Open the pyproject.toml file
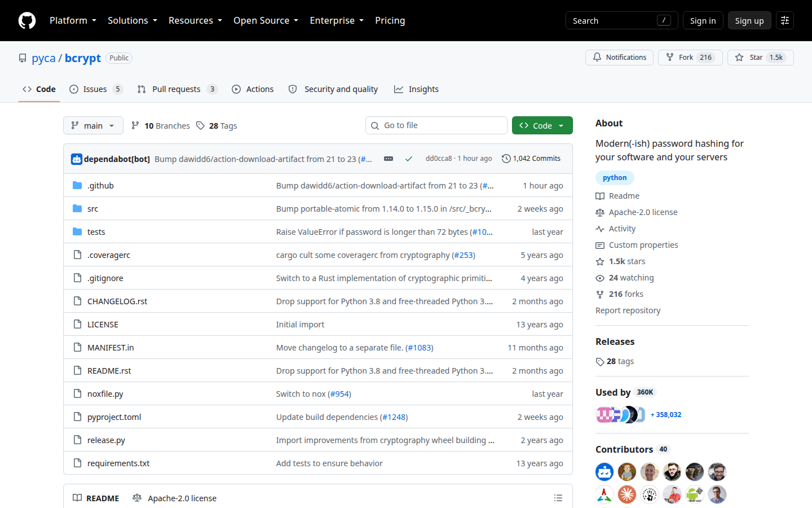This screenshot has height=508, width=812. (114, 417)
